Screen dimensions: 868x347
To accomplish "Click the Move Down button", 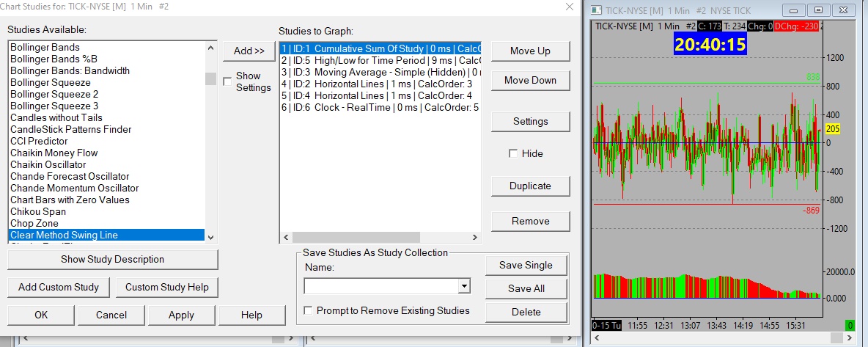I will tap(530, 81).
